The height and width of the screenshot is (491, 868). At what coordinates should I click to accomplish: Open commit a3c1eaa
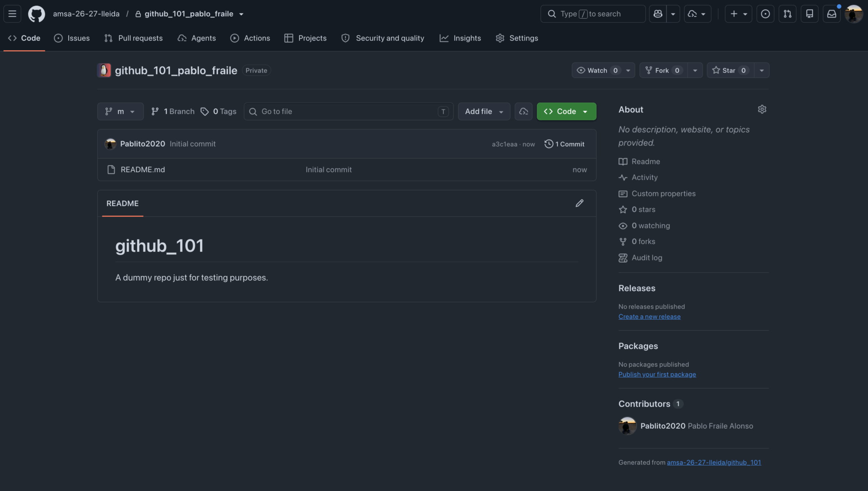(x=505, y=144)
